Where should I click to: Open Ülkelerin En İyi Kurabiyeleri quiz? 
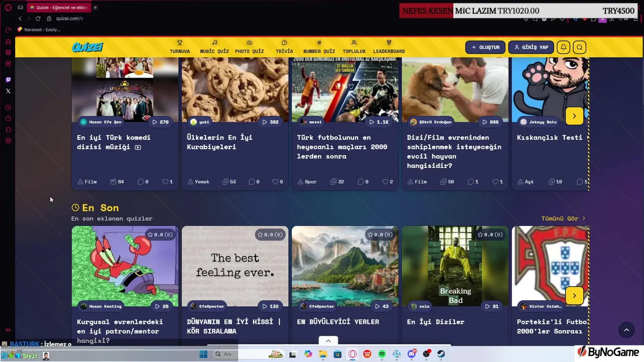pos(219,142)
